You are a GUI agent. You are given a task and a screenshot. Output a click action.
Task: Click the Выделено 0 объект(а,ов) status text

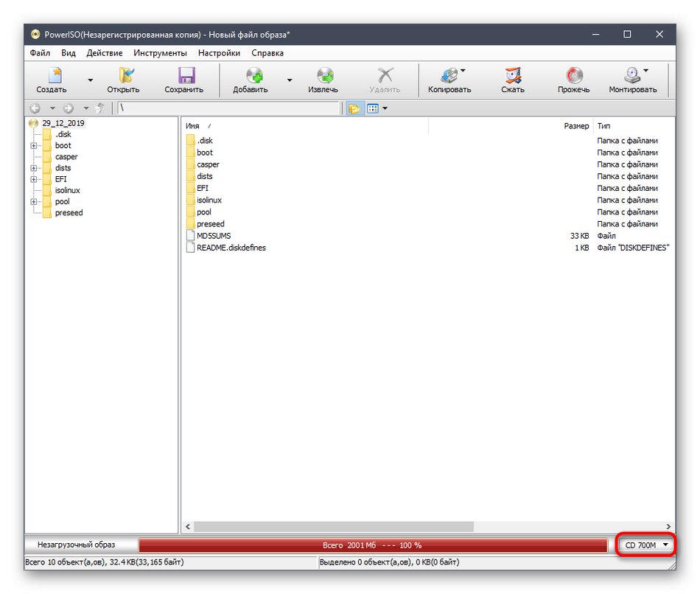(389, 562)
